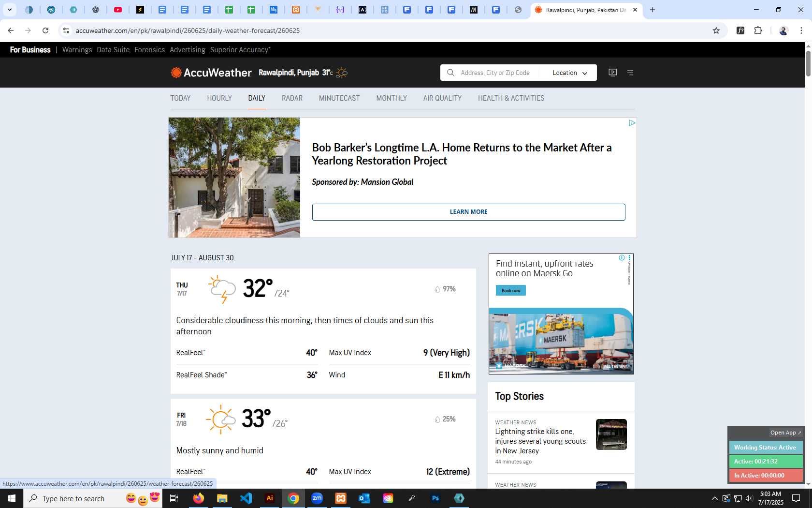Open the video player icon in the header
The image size is (812, 508).
tap(612, 73)
